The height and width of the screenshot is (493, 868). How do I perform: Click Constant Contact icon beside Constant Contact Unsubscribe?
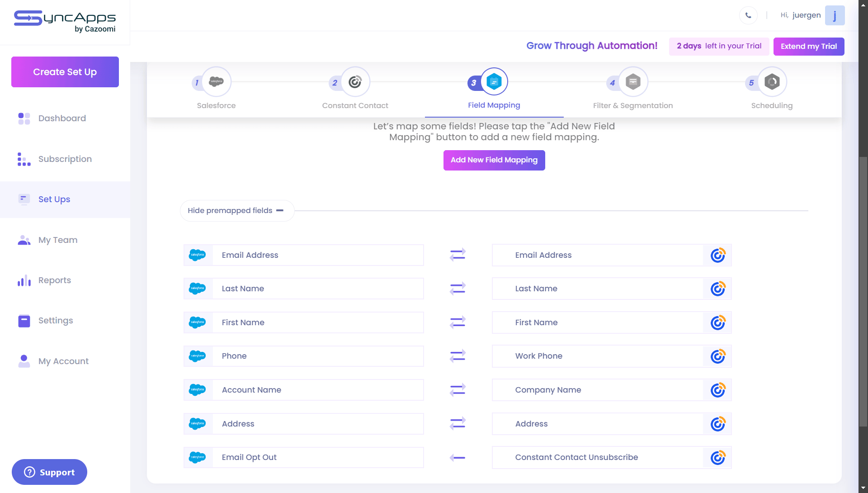pyautogui.click(x=717, y=458)
